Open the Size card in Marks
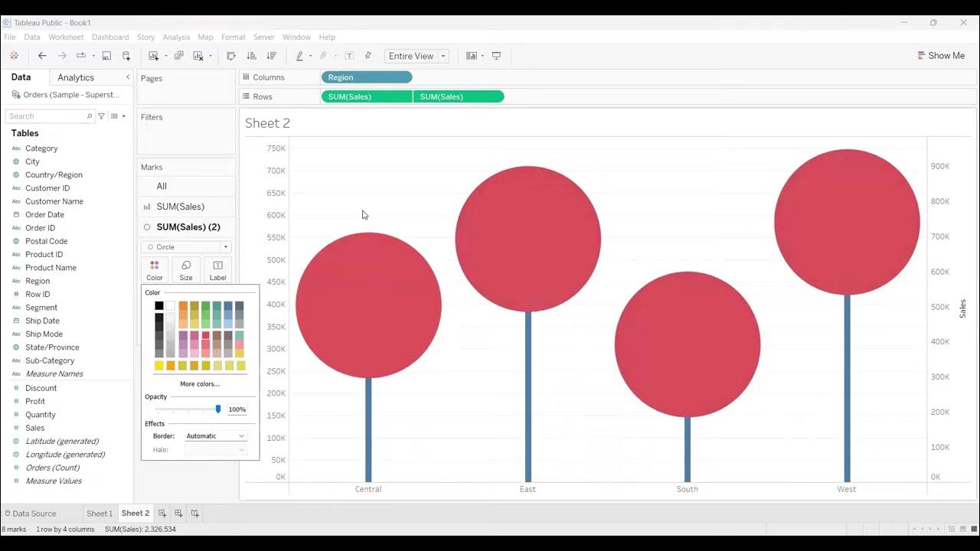Viewport: 980px width, 551px height. (x=186, y=270)
